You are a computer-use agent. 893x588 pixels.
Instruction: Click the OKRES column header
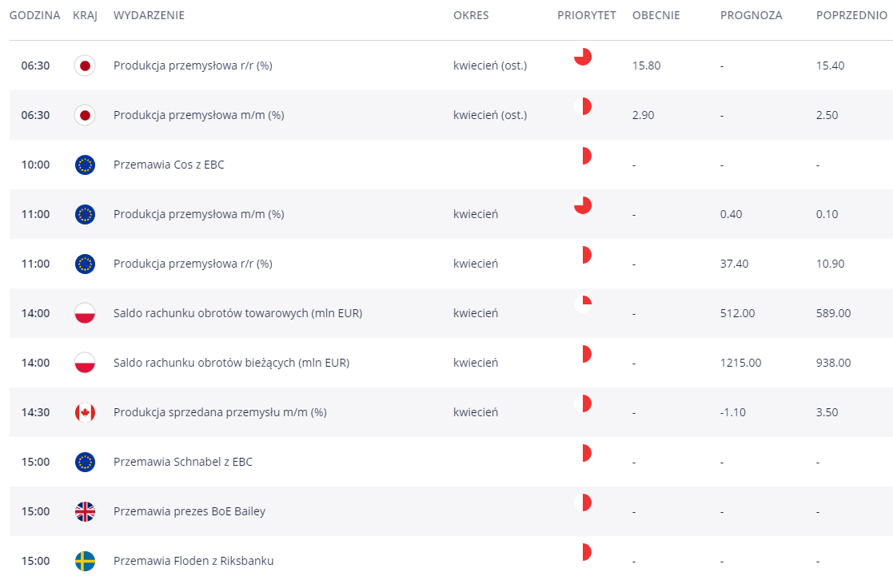coord(471,15)
